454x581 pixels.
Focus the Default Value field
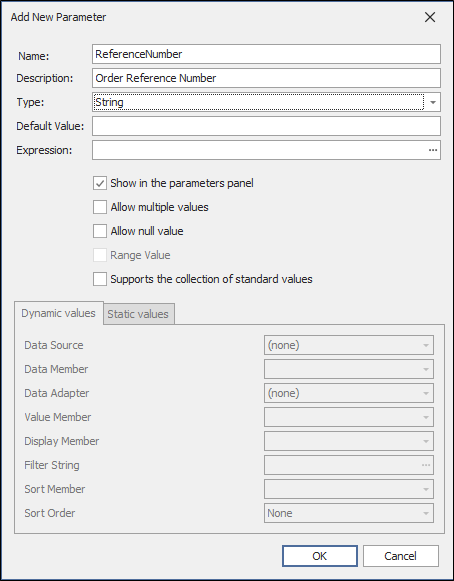(266, 126)
